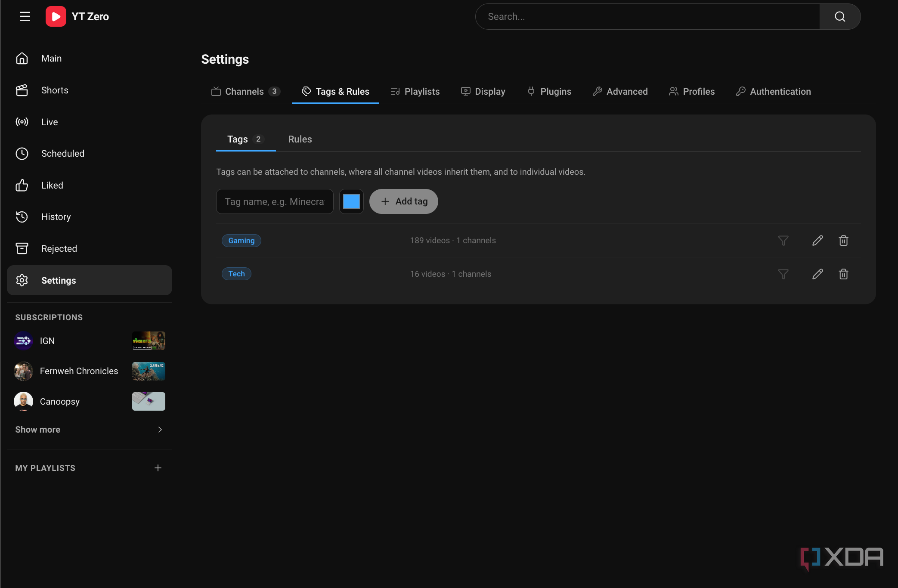Open the blue tag color picker
The height and width of the screenshot is (588, 898).
pyautogui.click(x=351, y=201)
